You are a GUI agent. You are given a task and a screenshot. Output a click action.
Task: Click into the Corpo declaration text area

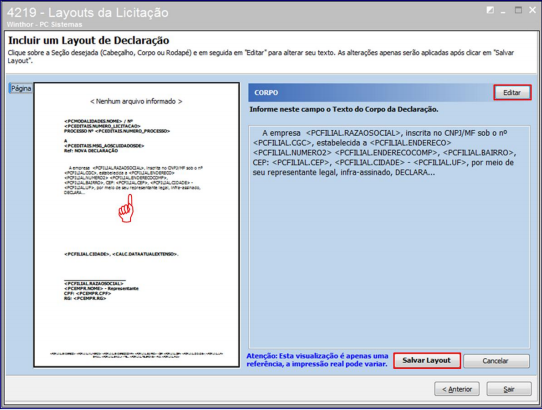coord(389,237)
